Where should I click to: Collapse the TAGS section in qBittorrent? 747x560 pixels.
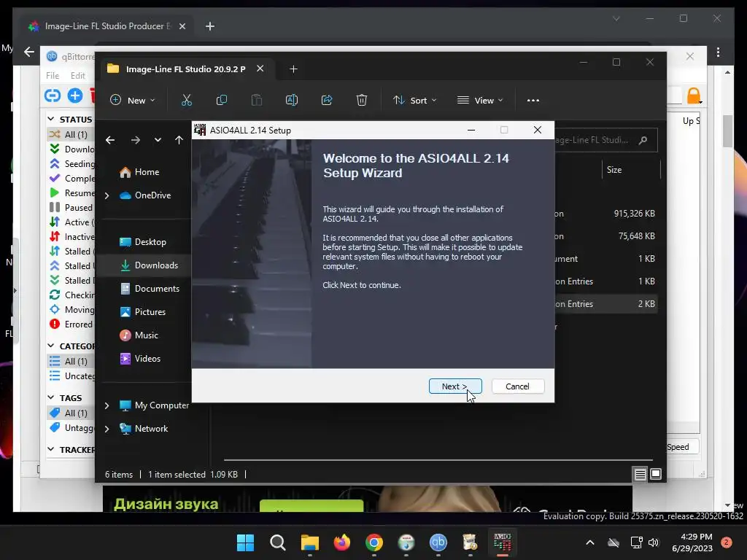pyautogui.click(x=51, y=397)
